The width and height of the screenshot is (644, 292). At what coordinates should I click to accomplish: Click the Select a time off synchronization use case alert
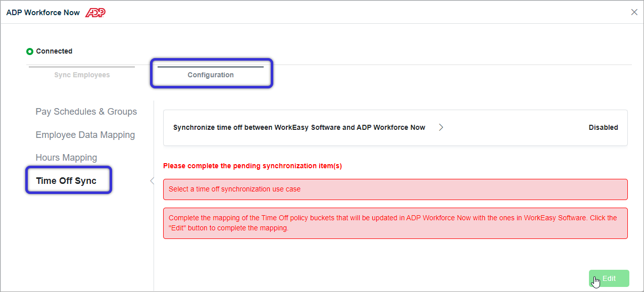click(x=395, y=189)
